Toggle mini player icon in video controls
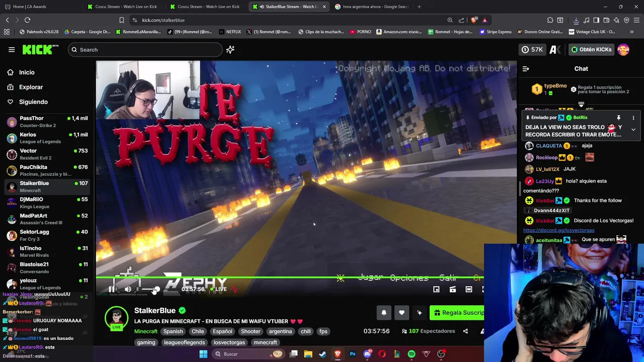 point(436,289)
